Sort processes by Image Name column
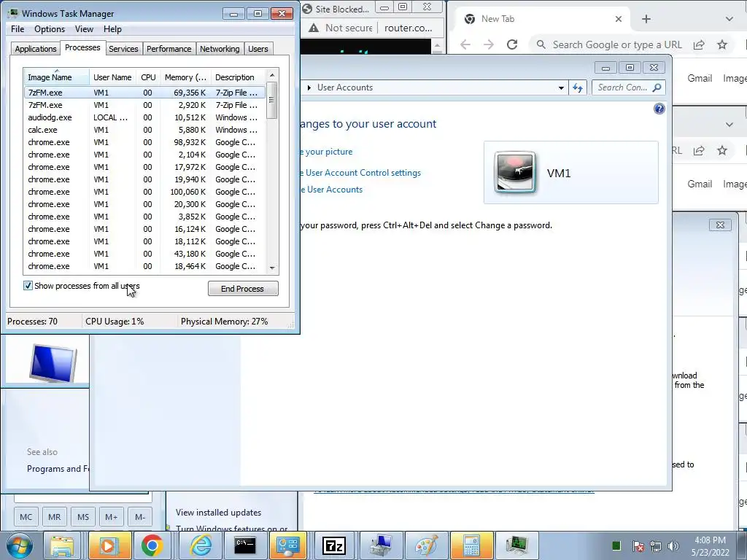 coord(56,77)
